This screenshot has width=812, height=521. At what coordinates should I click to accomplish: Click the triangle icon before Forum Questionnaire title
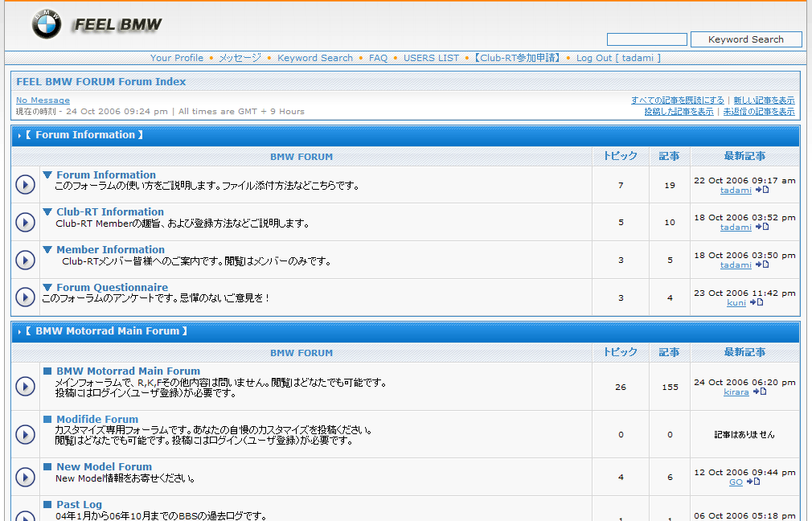tap(47, 287)
